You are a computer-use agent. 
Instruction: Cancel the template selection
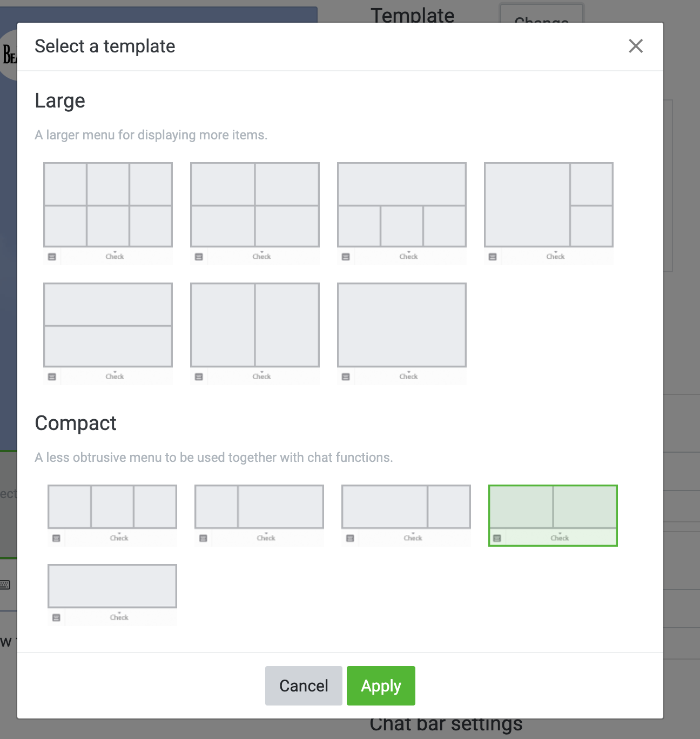(x=303, y=686)
